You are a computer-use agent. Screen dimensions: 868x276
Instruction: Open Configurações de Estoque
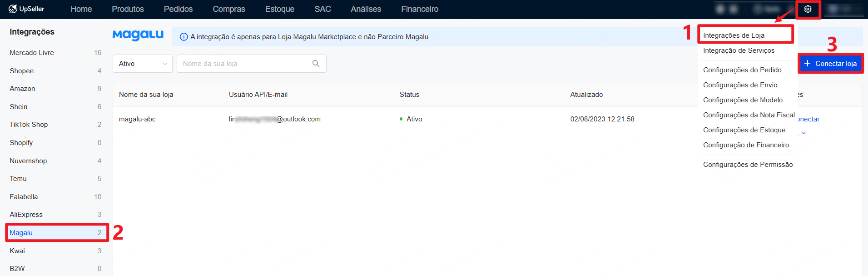point(744,130)
